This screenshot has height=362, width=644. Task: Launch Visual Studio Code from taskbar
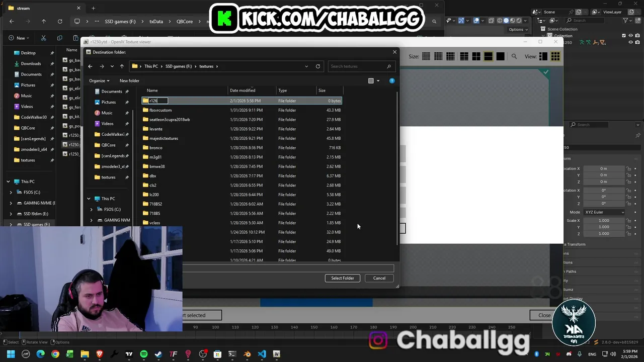coord(262,354)
